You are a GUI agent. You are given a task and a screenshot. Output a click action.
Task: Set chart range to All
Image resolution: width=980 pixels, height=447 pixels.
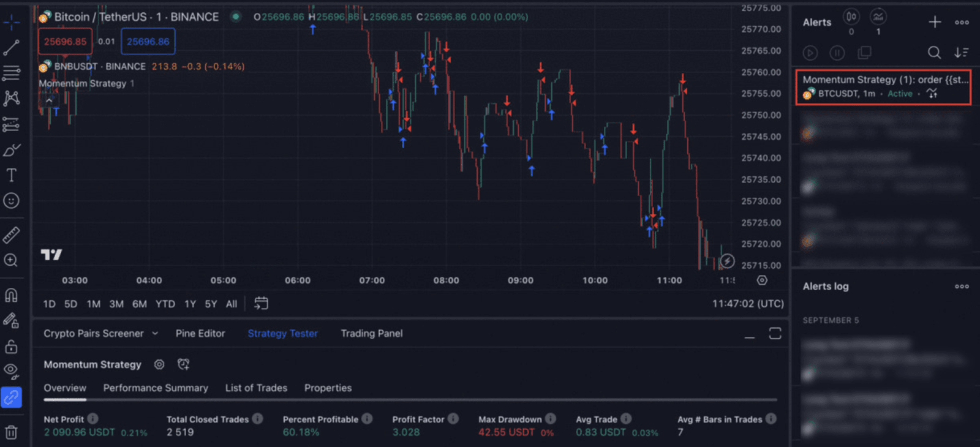(232, 304)
